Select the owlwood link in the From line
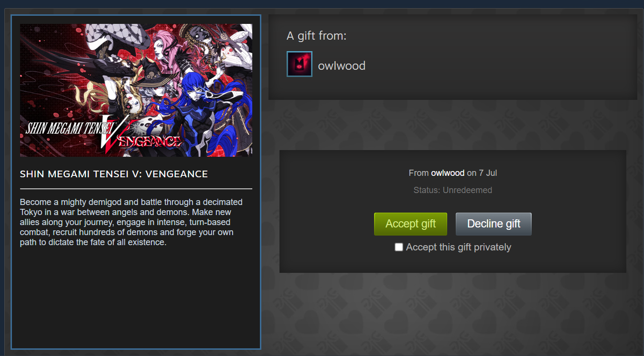Image resolution: width=644 pixels, height=356 pixels. pyautogui.click(x=448, y=173)
